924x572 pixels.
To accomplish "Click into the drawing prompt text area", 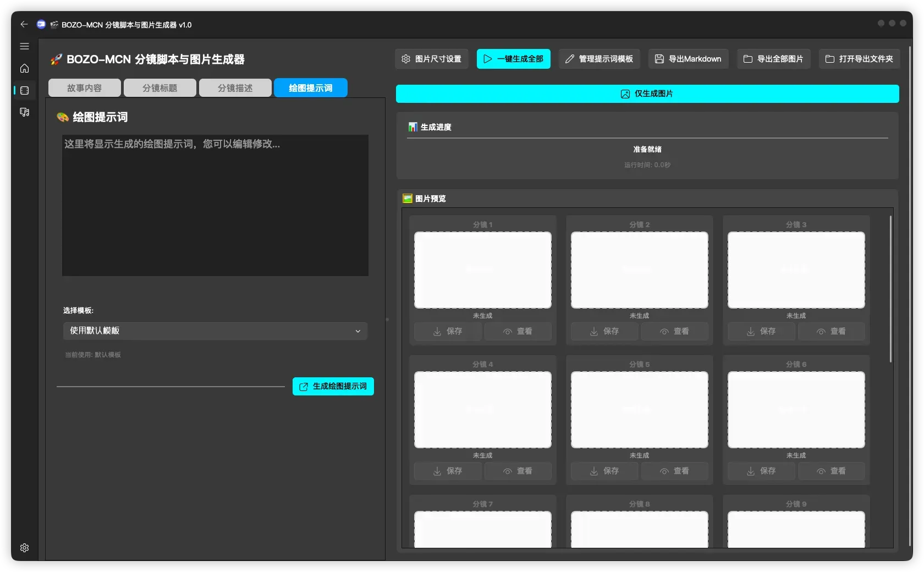I will [215, 205].
